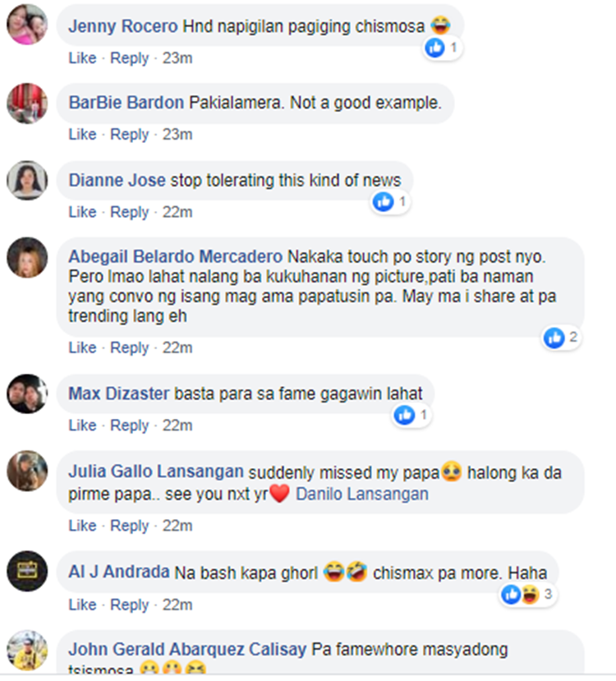The image size is (616, 681).
Task: Reply to Dianne Jose's comment
Action: tap(130, 212)
